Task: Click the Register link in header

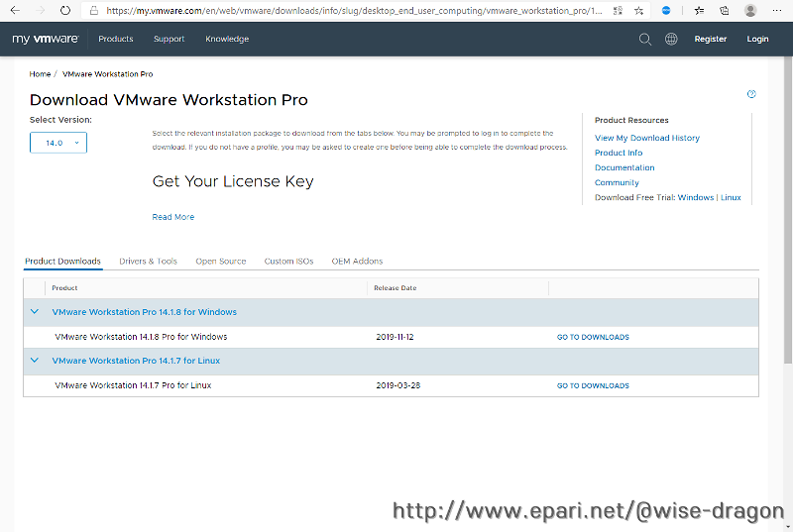Action: click(710, 39)
